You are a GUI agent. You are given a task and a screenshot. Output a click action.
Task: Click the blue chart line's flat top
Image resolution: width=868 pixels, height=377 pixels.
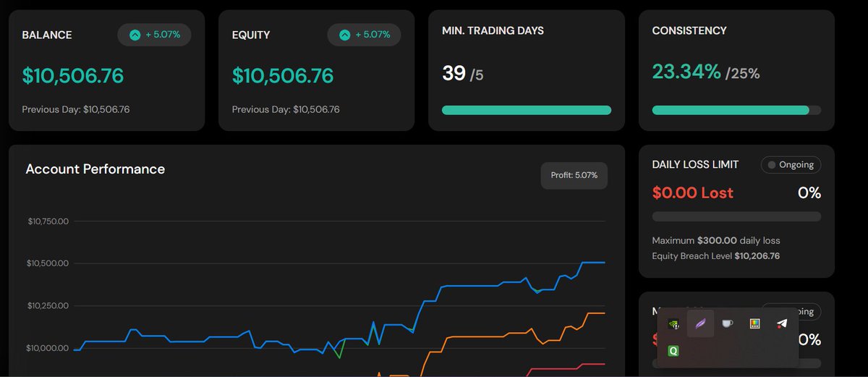pyautogui.click(x=594, y=262)
